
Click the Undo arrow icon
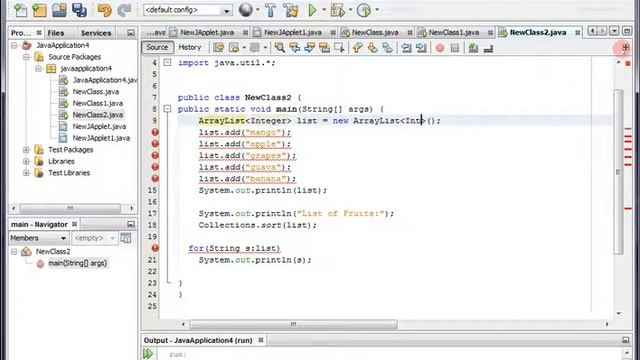pyautogui.click(x=104, y=10)
